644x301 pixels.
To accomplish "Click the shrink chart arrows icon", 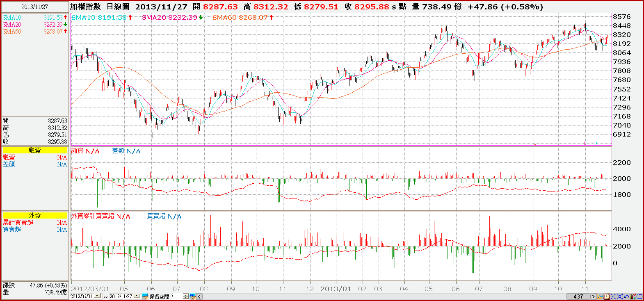I will click(x=613, y=296).
